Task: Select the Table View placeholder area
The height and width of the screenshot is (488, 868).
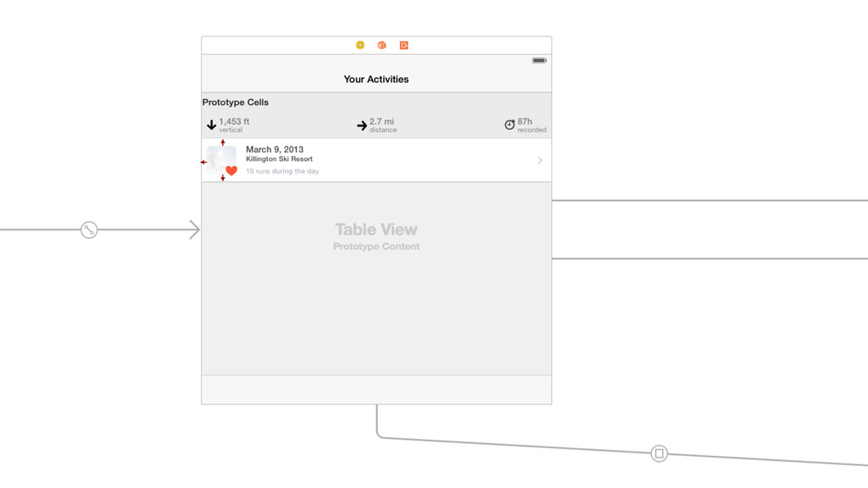Action: (376, 278)
